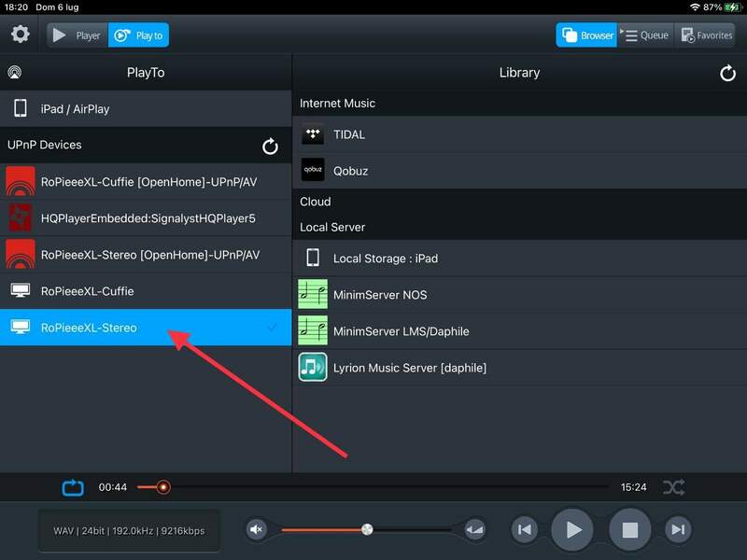Image resolution: width=747 pixels, height=560 pixels.
Task: Open the TIDAL music service
Action: coord(348,134)
